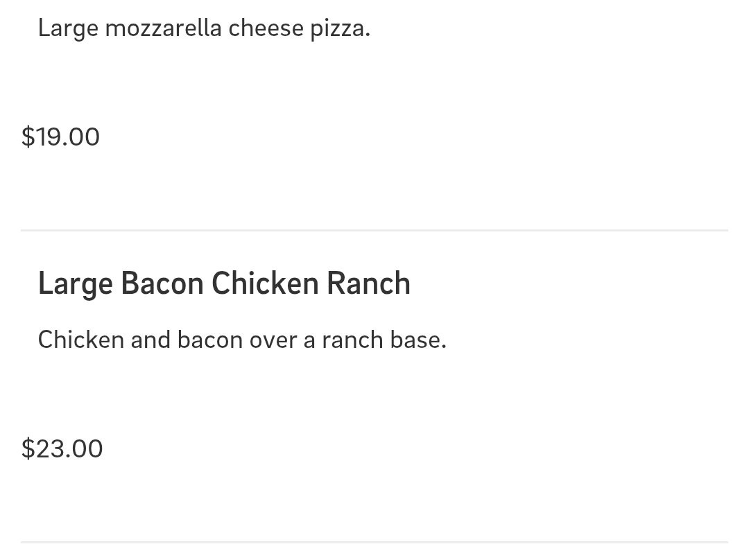Click 'Large' in the Bacon Chicken Ranch title
The height and width of the screenshot is (560, 749).
(x=76, y=285)
